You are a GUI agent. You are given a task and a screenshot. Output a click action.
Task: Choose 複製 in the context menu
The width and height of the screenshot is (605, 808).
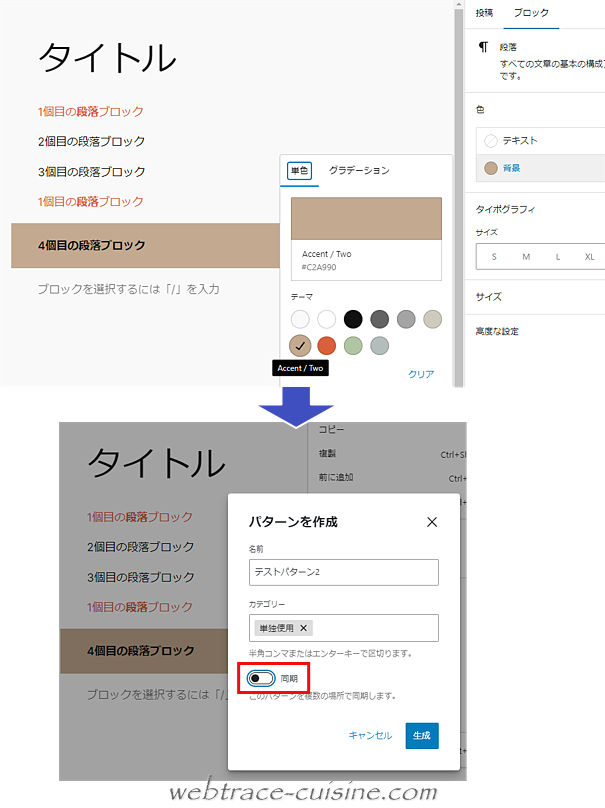coord(327,453)
